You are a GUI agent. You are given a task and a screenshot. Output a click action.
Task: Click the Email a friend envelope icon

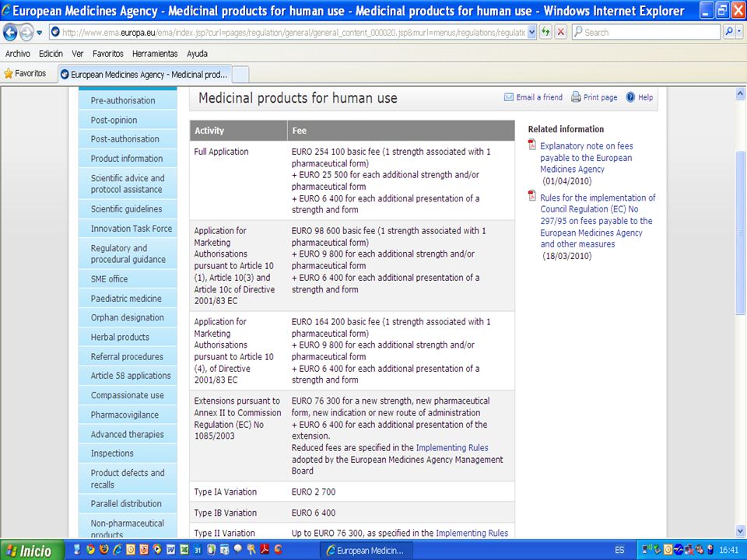click(508, 97)
